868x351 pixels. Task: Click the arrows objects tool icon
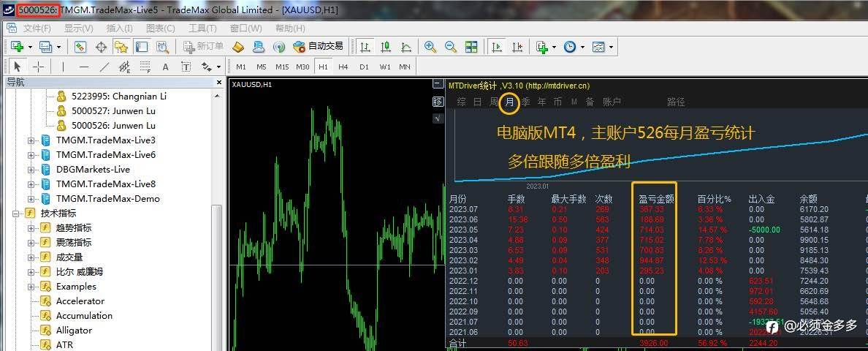click(207, 67)
